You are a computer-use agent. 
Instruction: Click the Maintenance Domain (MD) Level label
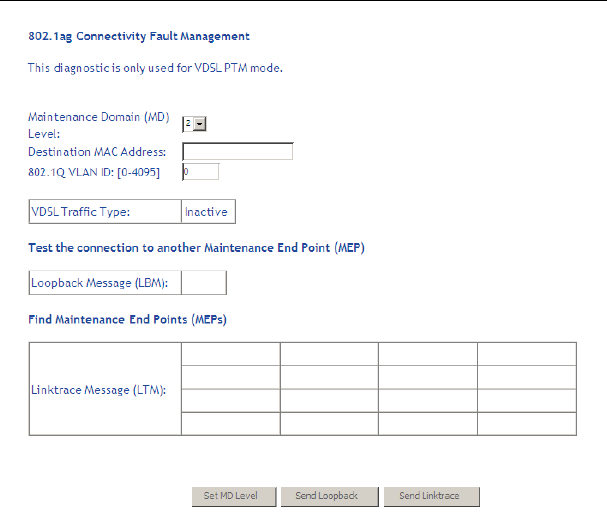tap(98, 124)
